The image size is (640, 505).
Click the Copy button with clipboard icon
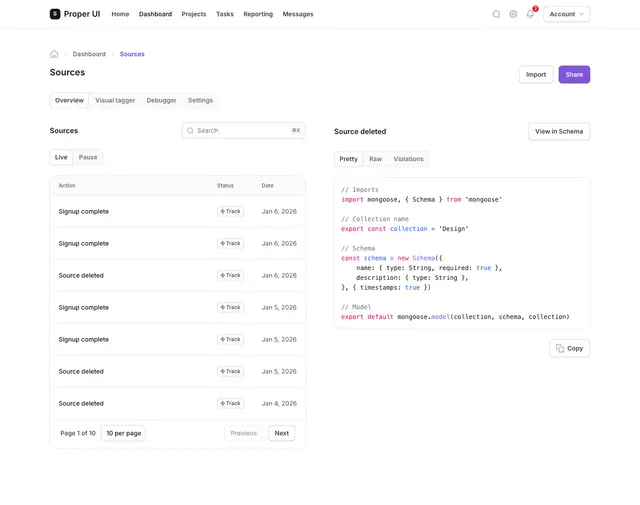tap(569, 348)
